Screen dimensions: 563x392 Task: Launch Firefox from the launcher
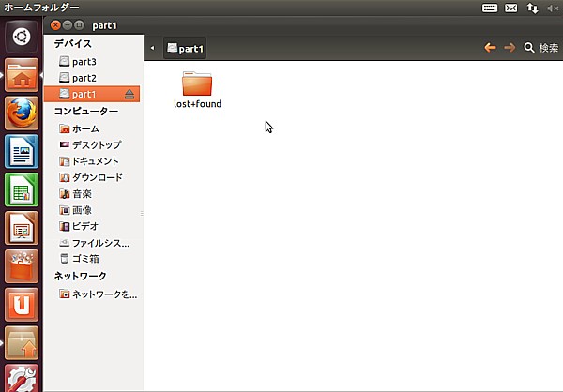click(22, 113)
